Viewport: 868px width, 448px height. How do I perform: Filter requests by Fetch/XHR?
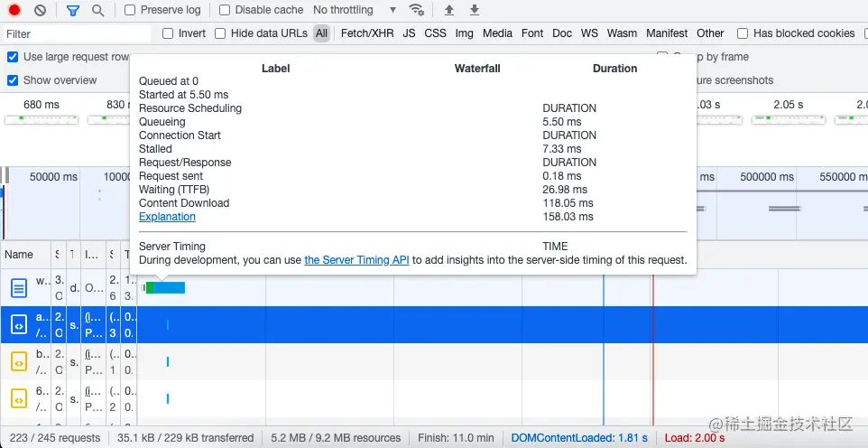click(367, 33)
